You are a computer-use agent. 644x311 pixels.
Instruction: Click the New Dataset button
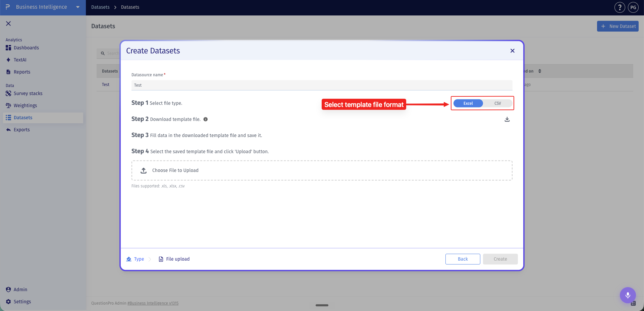pyautogui.click(x=618, y=26)
